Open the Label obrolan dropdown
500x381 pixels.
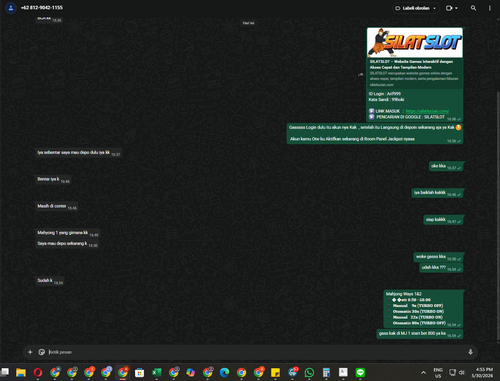point(416,8)
